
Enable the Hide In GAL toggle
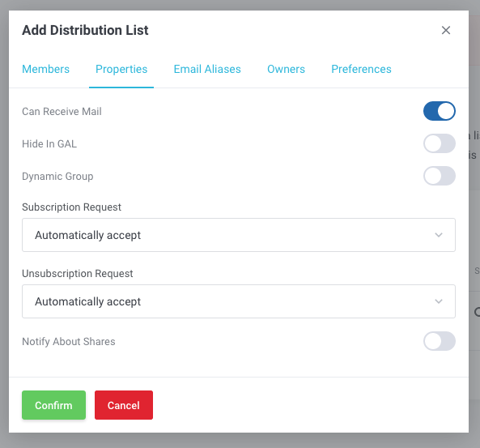pyautogui.click(x=440, y=143)
